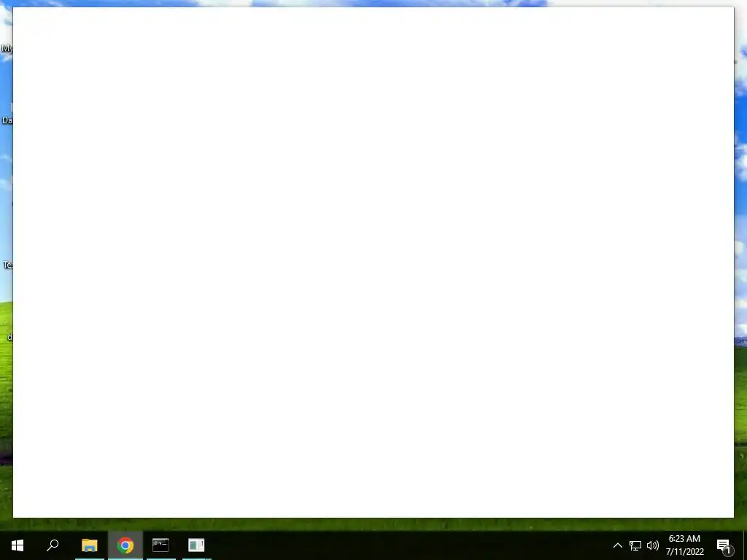
Task: Open the Action Center notifications icon
Action: 724,545
